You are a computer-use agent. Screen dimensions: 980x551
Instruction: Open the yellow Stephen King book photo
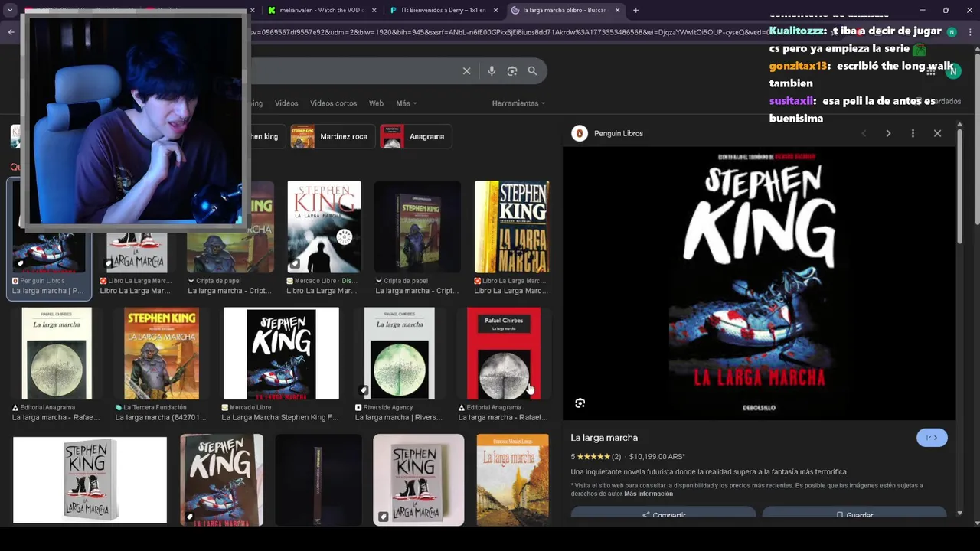(x=511, y=227)
